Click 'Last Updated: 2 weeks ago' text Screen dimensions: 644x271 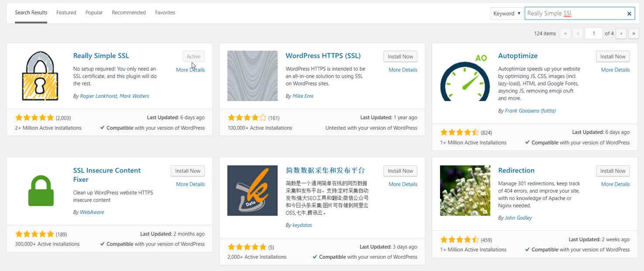pyautogui.click(x=599, y=240)
